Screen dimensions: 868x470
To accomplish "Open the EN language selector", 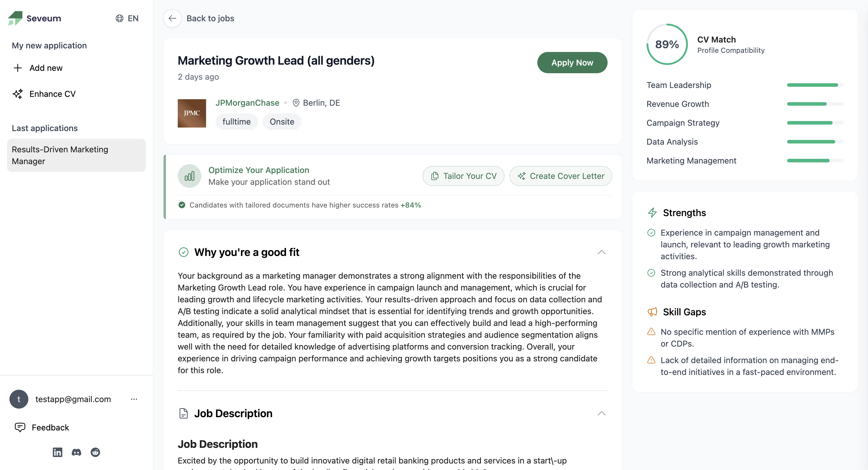I will pos(127,18).
